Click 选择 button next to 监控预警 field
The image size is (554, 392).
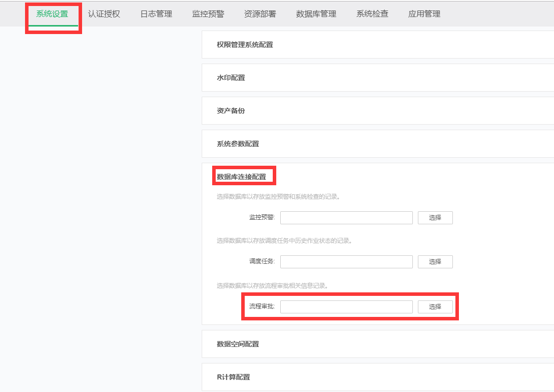(435, 218)
